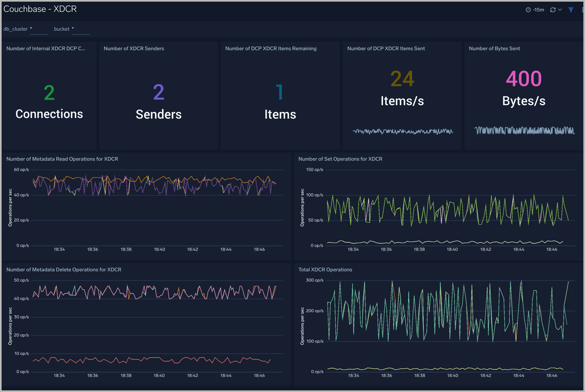Click the Number of Bytes Sent panel title
This screenshot has height=392, width=585.
(494, 49)
